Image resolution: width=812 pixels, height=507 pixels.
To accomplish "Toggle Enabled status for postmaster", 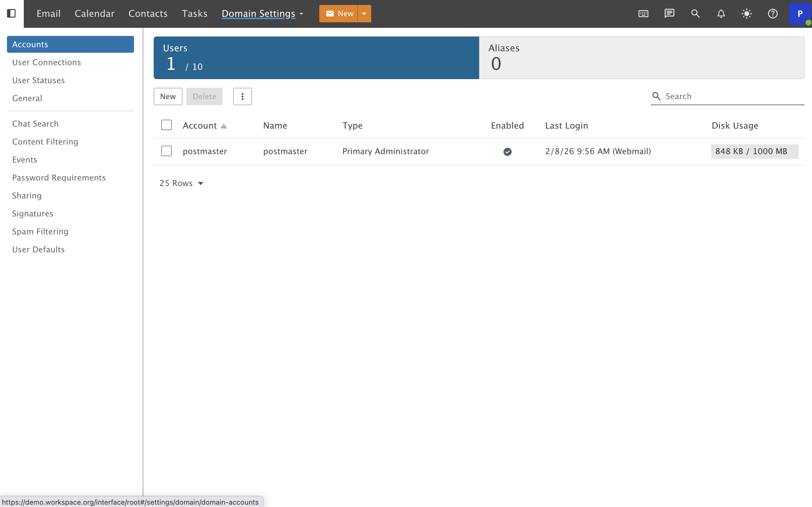I will pyautogui.click(x=507, y=152).
